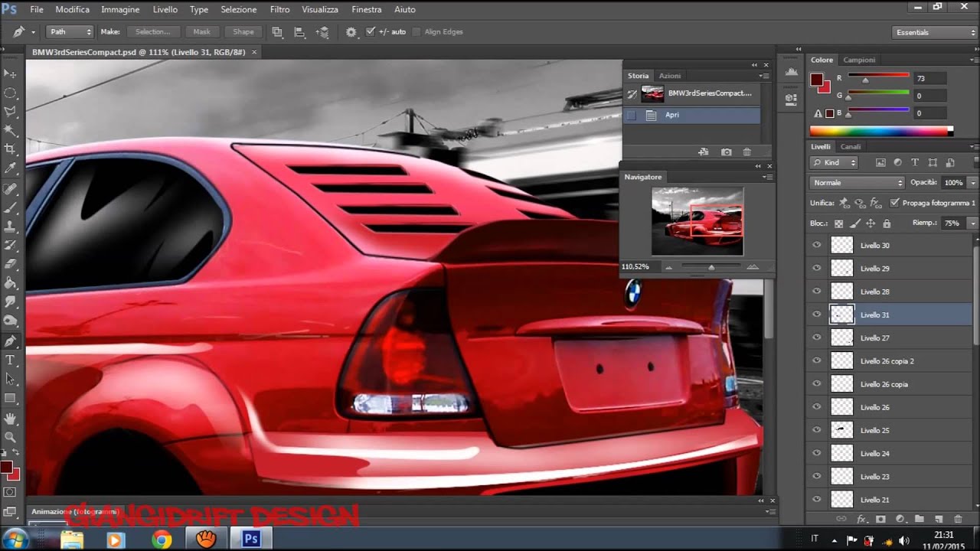Open the Kind filter dropdown
Image resolution: width=980 pixels, height=551 pixels.
coord(835,162)
